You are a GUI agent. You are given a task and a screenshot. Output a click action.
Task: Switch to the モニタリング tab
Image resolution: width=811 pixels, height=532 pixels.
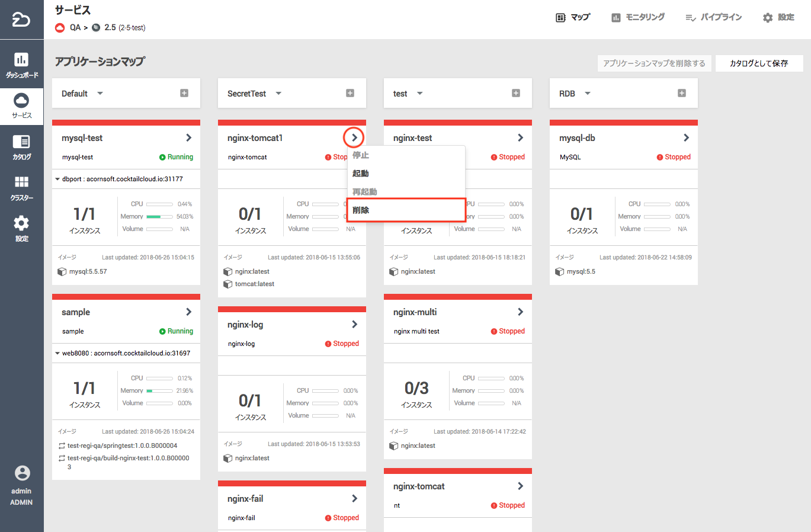(x=638, y=17)
